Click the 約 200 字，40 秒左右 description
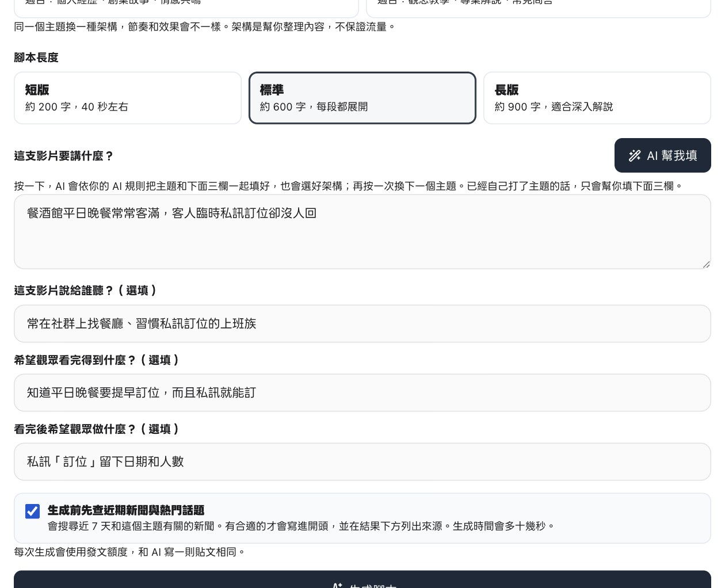The height and width of the screenshot is (588, 725). tap(77, 106)
